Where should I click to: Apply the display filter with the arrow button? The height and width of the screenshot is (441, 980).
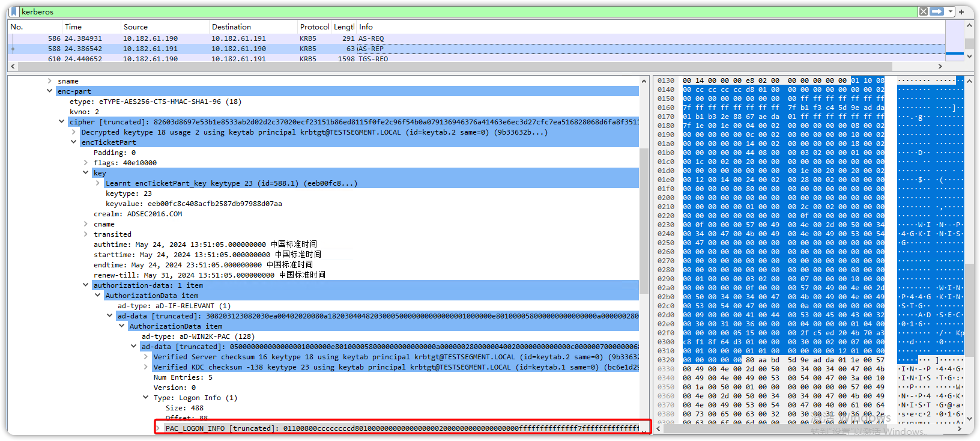[x=937, y=11]
